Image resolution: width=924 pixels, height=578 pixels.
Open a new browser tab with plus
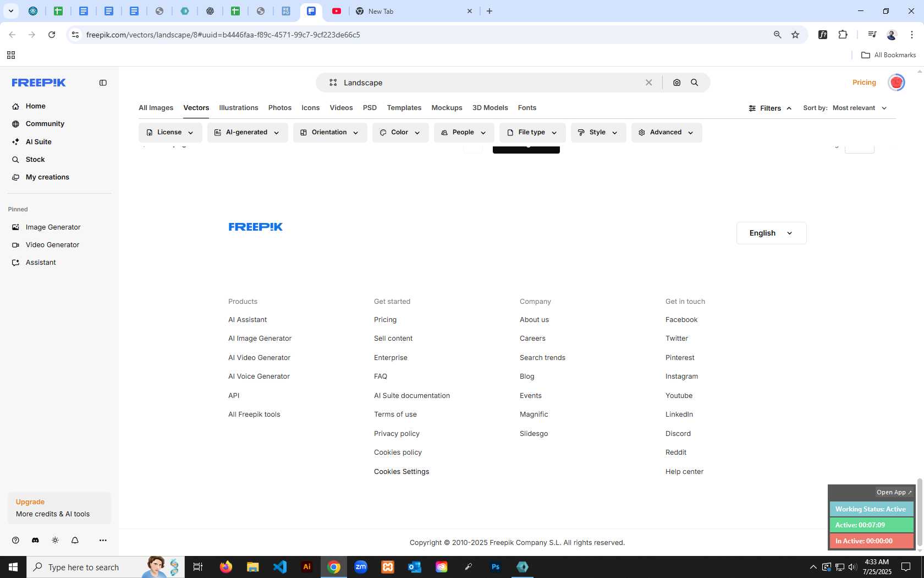tap(490, 11)
